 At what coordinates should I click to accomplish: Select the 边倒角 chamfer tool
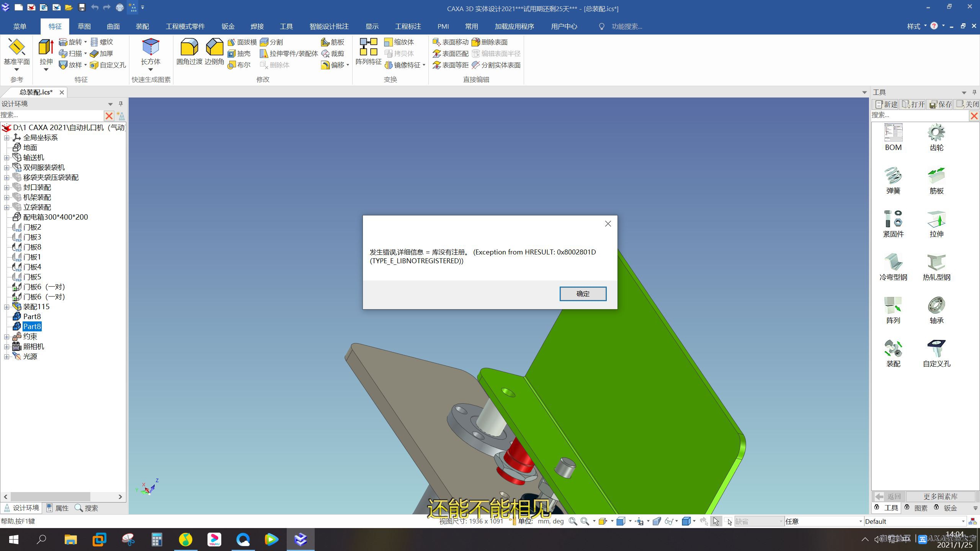[214, 47]
